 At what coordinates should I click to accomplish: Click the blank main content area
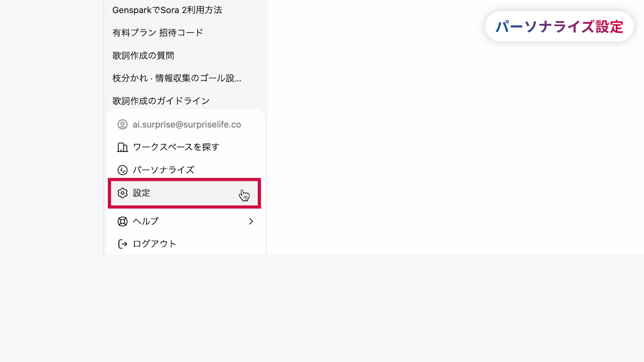click(425, 150)
